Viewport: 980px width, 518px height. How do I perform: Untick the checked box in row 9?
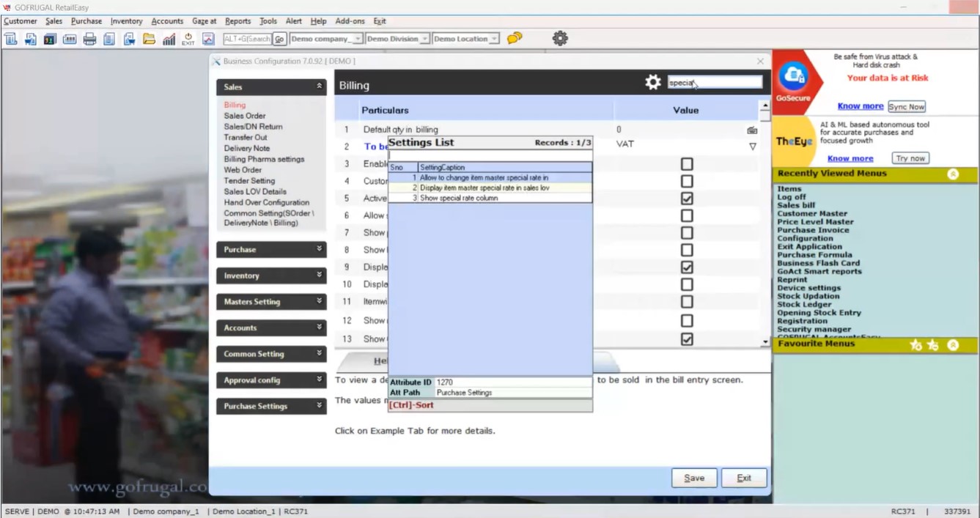(x=687, y=267)
